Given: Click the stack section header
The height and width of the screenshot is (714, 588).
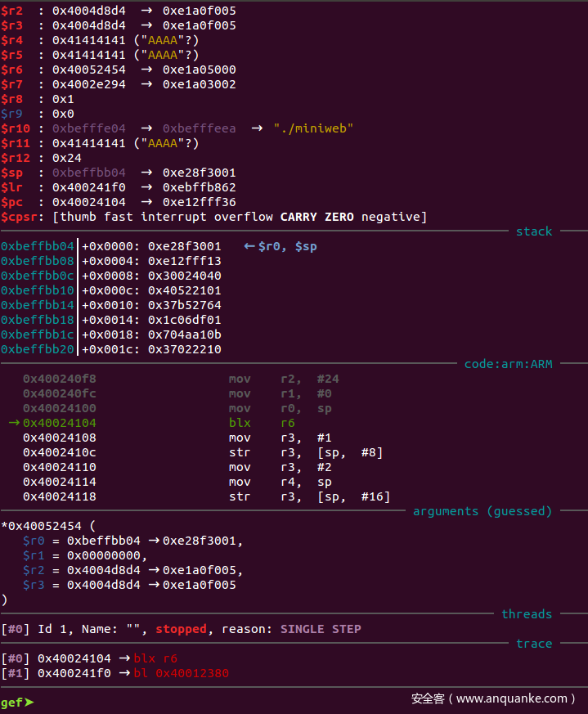Looking at the screenshot, I should (x=534, y=231).
